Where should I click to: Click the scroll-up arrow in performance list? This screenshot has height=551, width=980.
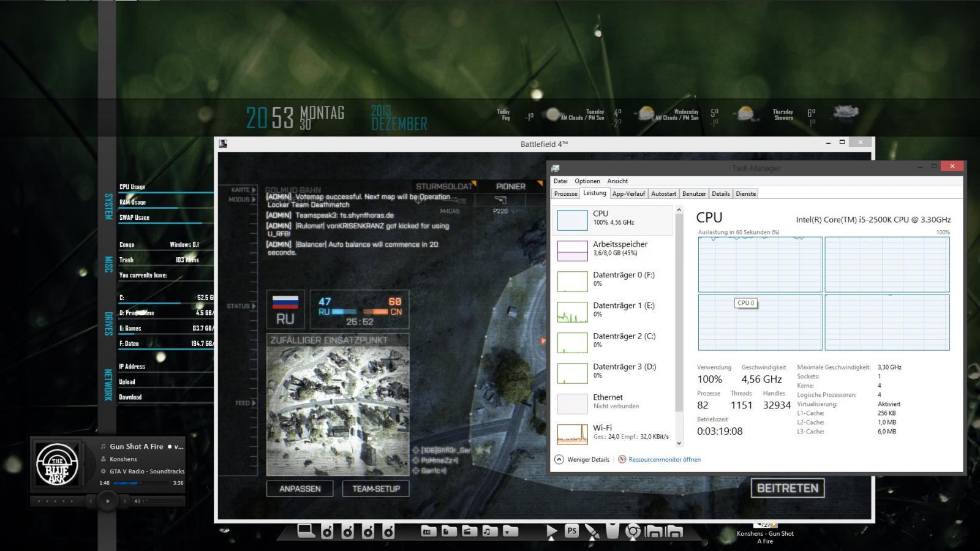[x=679, y=210]
